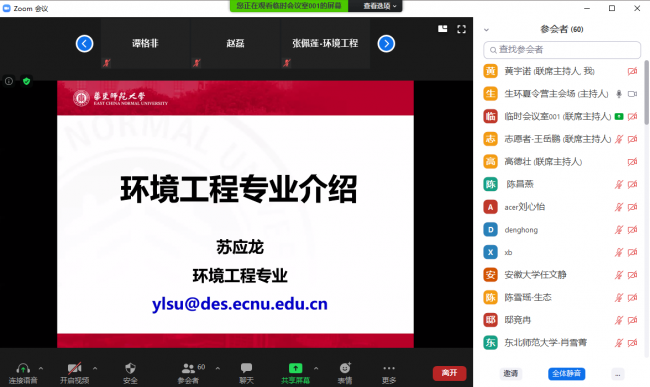Click the Zoom app icon in title bar

6,8
